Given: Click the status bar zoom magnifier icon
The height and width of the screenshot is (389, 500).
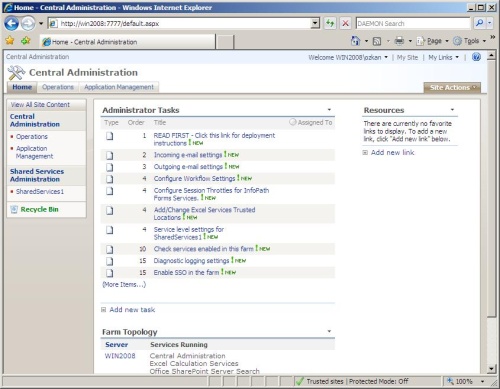Looking at the screenshot, I should pyautogui.click(x=450, y=381).
